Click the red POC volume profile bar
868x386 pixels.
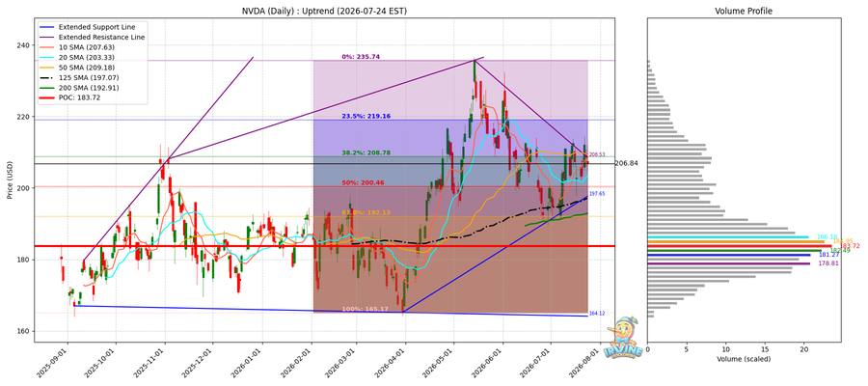point(739,246)
